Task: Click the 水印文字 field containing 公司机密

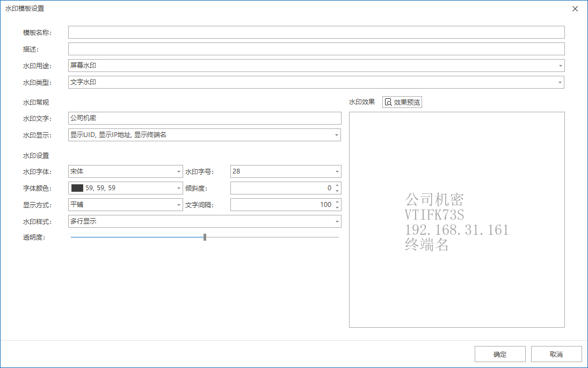Action: 205,118
